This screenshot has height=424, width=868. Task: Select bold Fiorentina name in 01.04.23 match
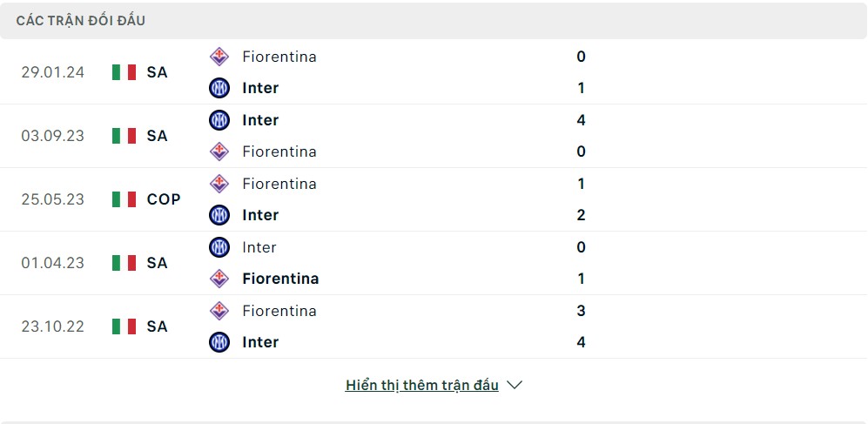coord(280,279)
